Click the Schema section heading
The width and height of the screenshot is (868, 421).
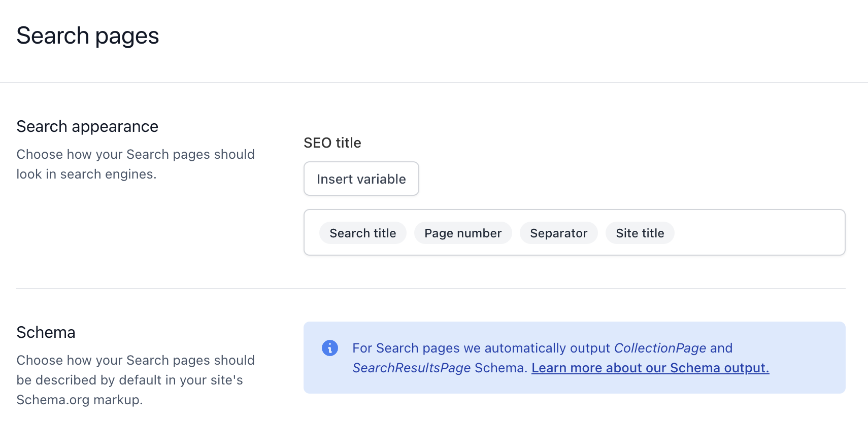click(x=46, y=332)
